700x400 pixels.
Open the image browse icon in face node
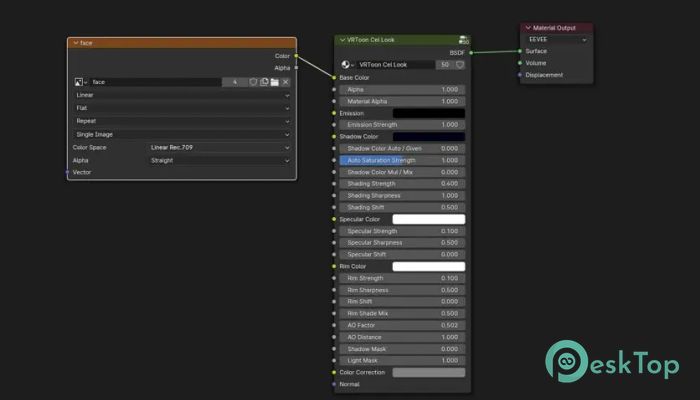[80, 82]
